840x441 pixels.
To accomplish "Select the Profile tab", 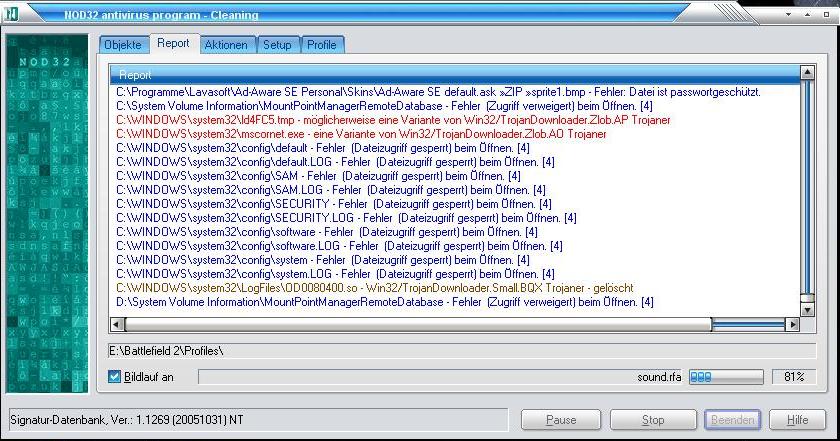I will pyautogui.click(x=321, y=45).
